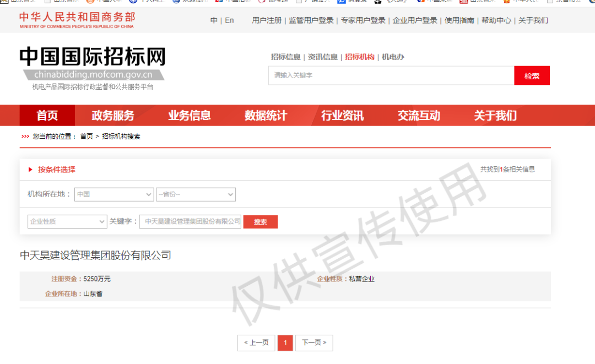Open the 行业资讯 navigation menu
This screenshot has height=364, width=595.
342,115
